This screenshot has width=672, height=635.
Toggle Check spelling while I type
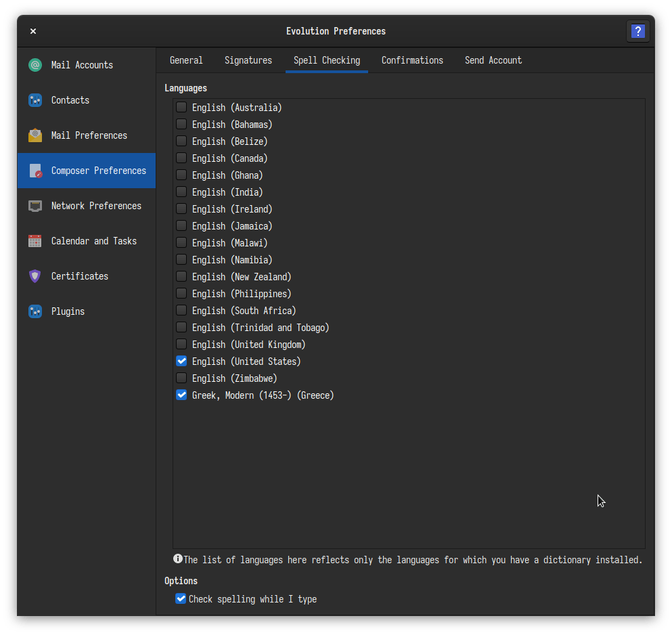[x=181, y=598]
